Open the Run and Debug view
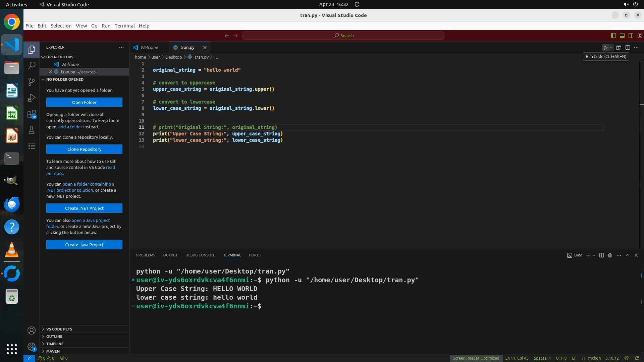 coord(32,98)
